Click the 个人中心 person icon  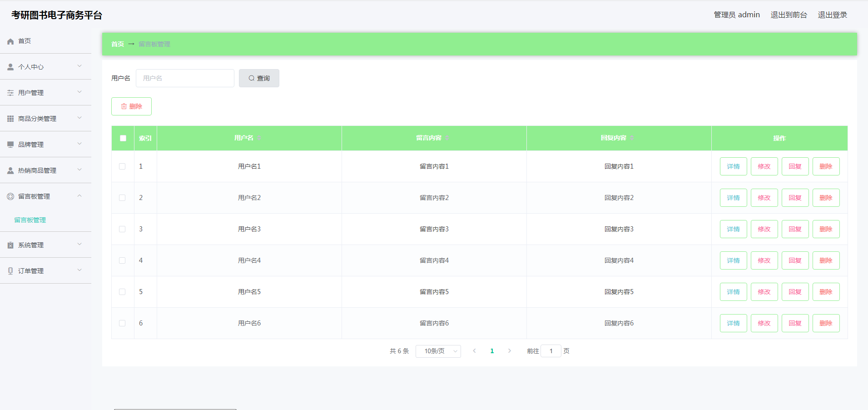pos(10,67)
